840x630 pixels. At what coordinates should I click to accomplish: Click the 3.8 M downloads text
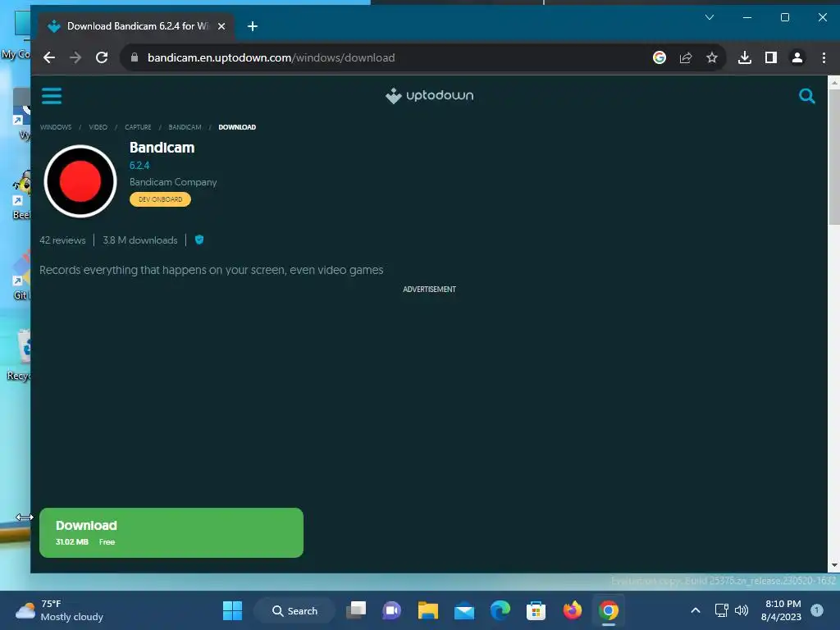[139, 240]
